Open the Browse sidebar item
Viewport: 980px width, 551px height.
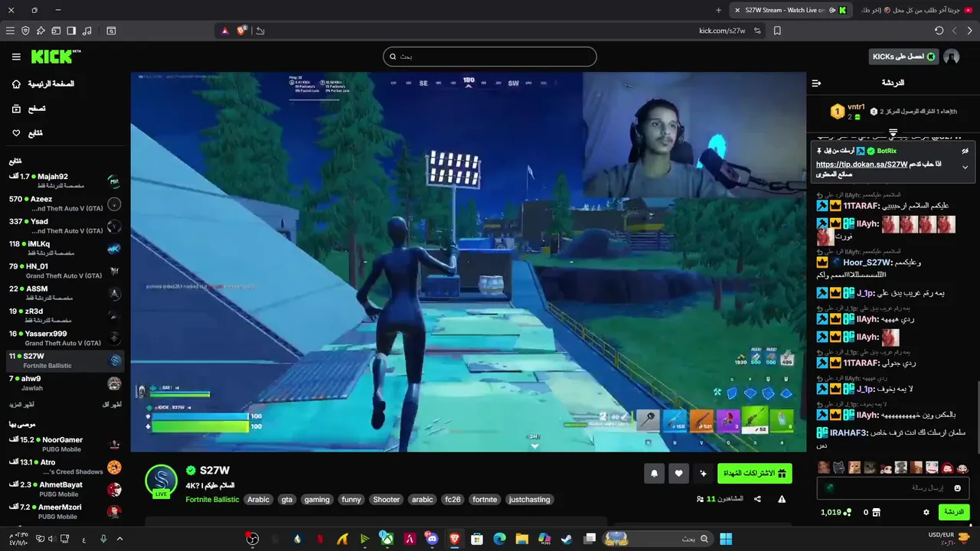28,109
